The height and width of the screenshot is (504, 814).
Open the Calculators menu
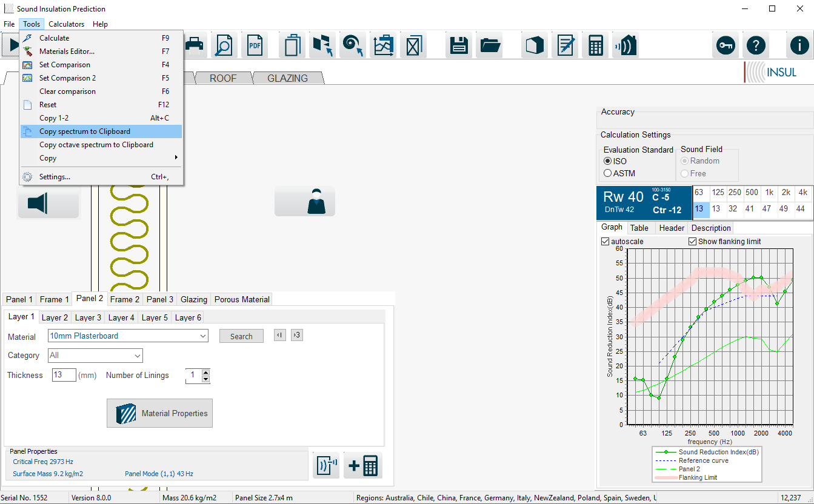(67, 24)
